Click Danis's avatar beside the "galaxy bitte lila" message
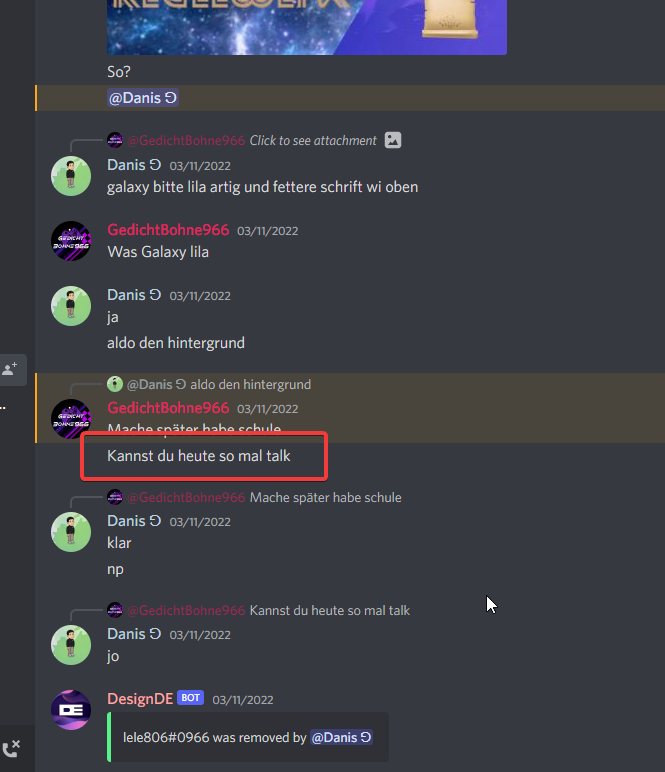This screenshot has height=772, width=665. click(71, 176)
